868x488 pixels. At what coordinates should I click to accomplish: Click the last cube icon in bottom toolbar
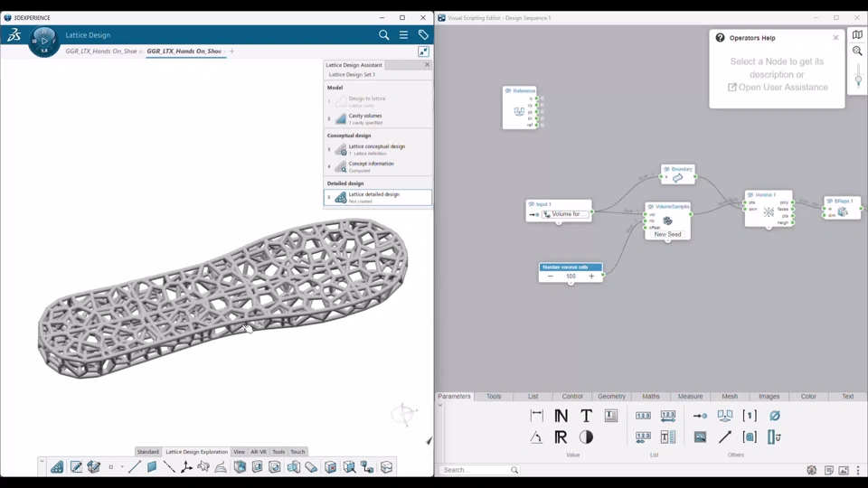(x=386, y=467)
